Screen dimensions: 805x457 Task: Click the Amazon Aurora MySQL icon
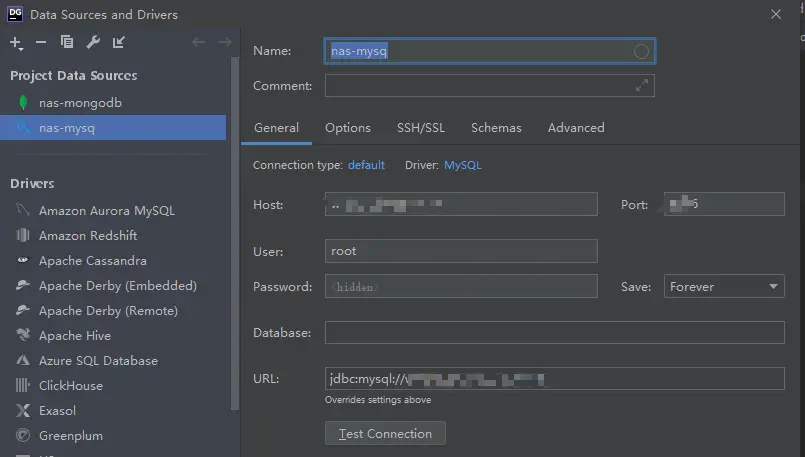click(23, 210)
